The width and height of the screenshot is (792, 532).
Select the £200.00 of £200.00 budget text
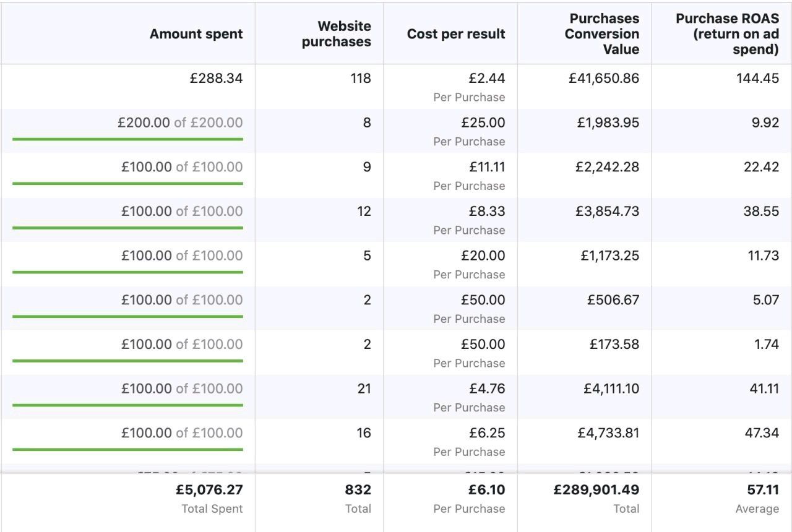(180, 122)
